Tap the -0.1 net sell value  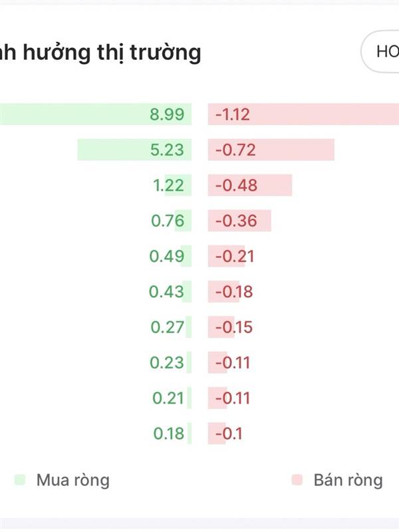(229, 434)
